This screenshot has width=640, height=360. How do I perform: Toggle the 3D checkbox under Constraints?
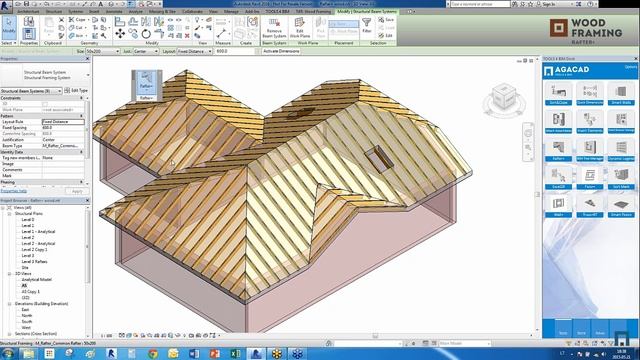(x=45, y=104)
